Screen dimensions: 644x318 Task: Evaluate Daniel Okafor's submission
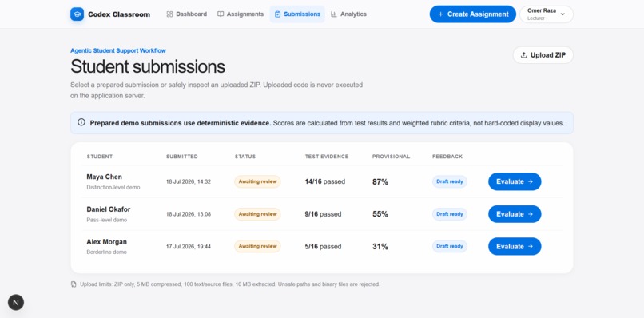tap(515, 214)
